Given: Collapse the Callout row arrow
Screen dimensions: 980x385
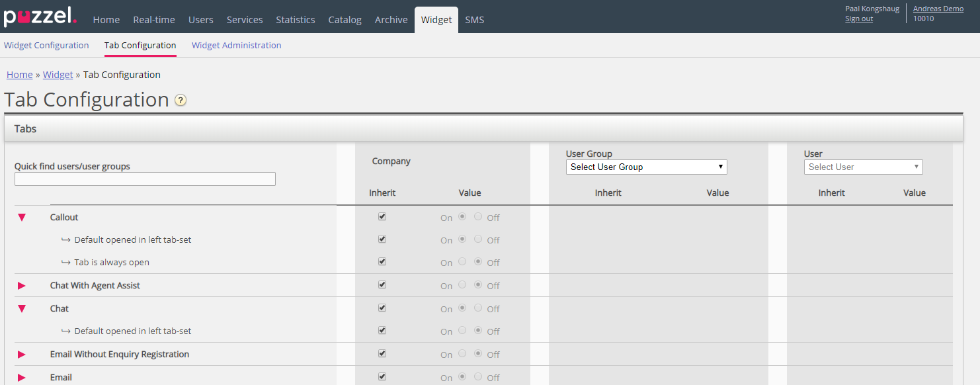Looking at the screenshot, I should click(22, 218).
